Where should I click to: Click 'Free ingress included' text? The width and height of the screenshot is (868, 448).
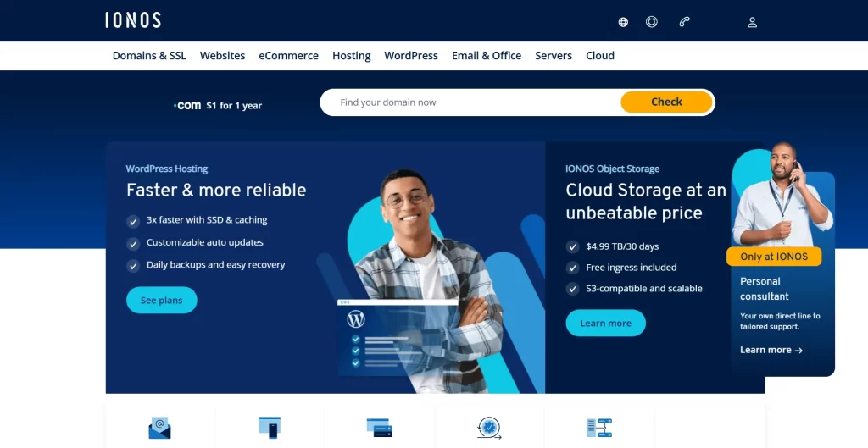click(x=631, y=267)
